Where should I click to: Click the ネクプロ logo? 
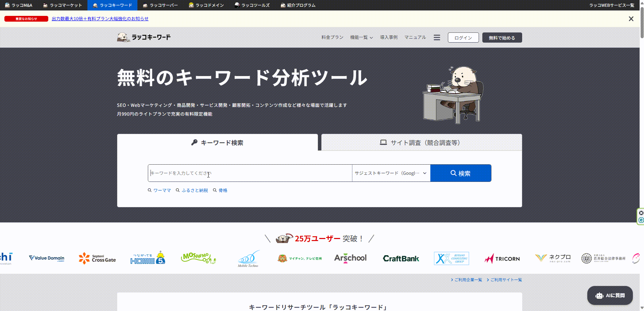pyautogui.click(x=553, y=258)
